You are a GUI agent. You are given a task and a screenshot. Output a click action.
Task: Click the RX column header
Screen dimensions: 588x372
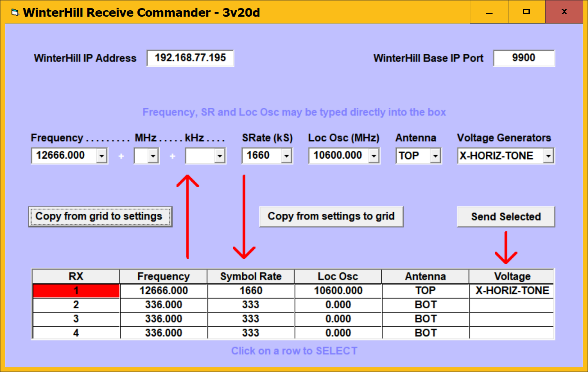(76, 276)
